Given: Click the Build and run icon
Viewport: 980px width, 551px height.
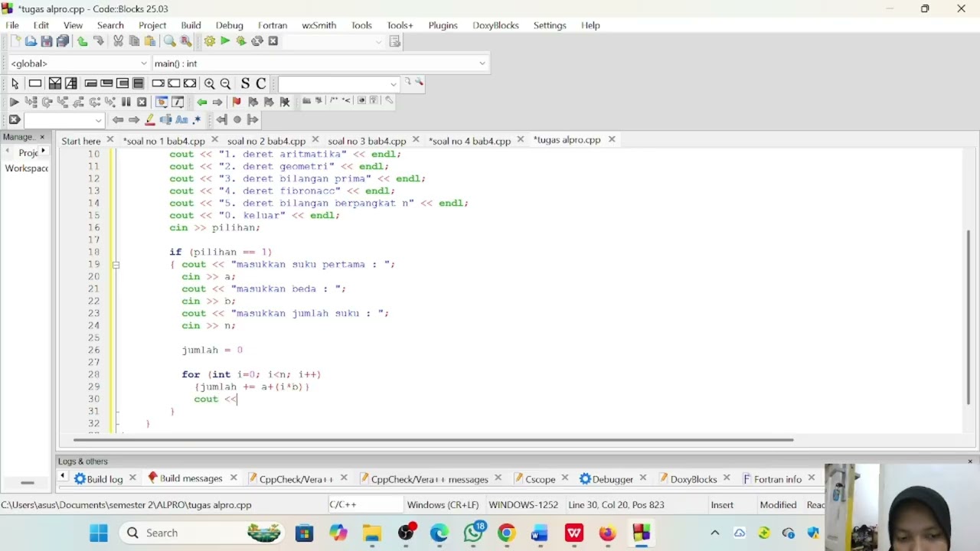Looking at the screenshot, I should (x=241, y=41).
